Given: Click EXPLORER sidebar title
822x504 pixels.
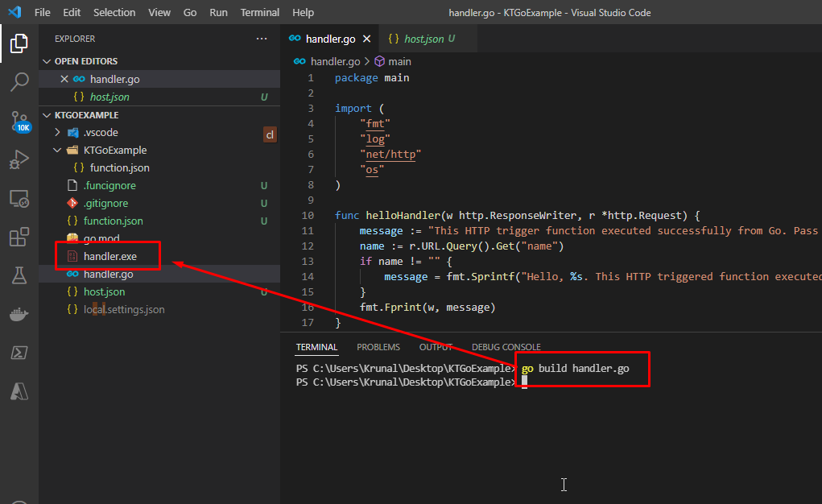Looking at the screenshot, I should (75, 39).
